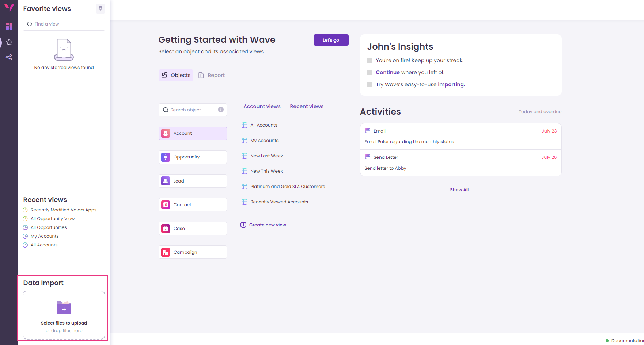The image size is (644, 345).
Task: Click the Lead object icon
Action: coord(166,181)
